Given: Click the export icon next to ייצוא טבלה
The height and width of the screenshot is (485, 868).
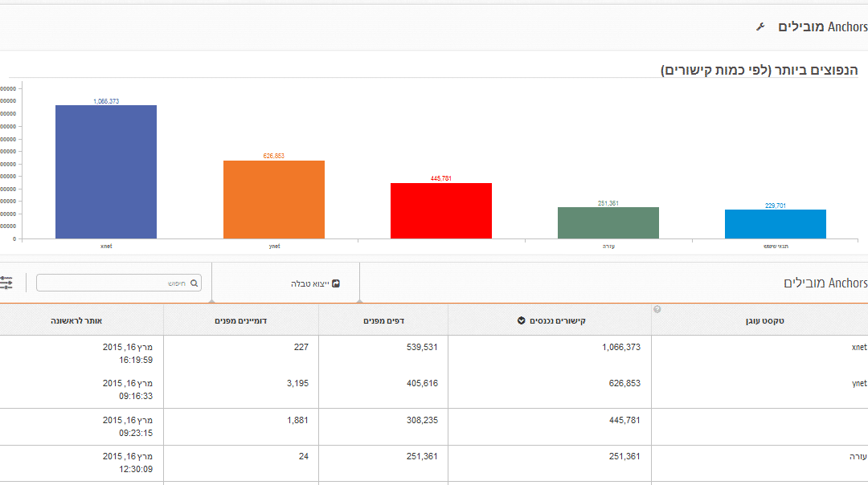Looking at the screenshot, I should (x=335, y=283).
